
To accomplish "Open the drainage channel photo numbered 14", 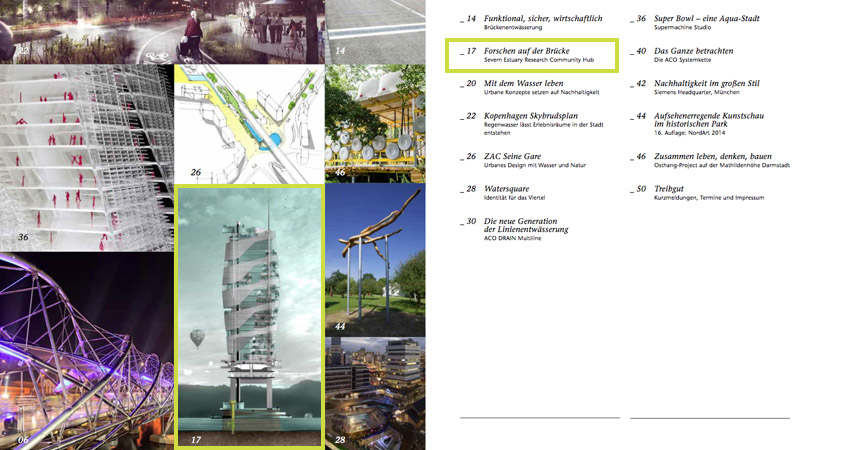I will [375, 31].
